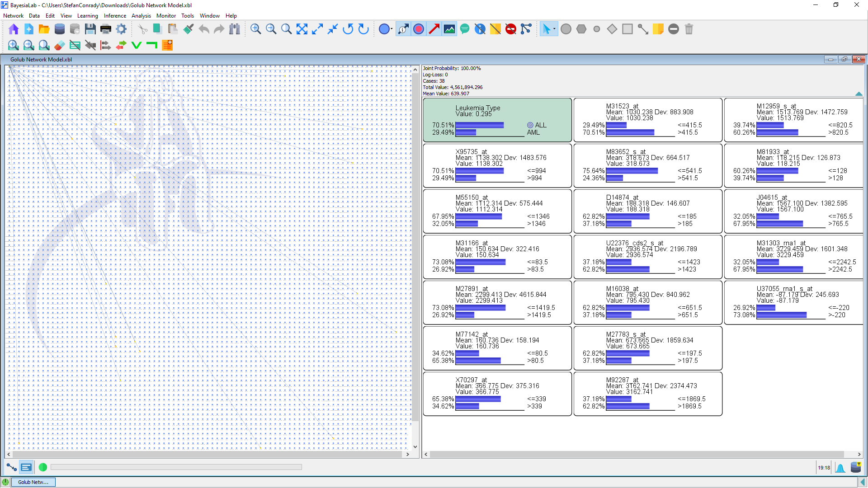Open the Inference menu
868x488 pixels.
pos(115,16)
